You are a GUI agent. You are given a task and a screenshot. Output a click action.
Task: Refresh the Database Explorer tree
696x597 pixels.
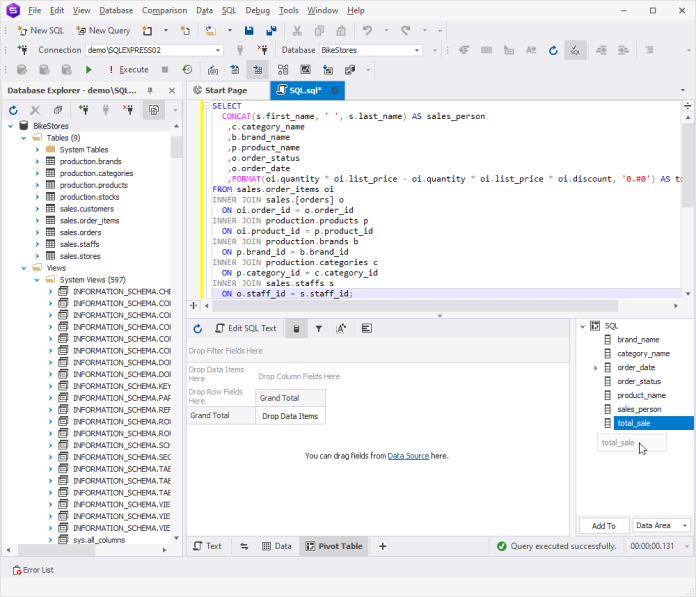click(x=13, y=110)
